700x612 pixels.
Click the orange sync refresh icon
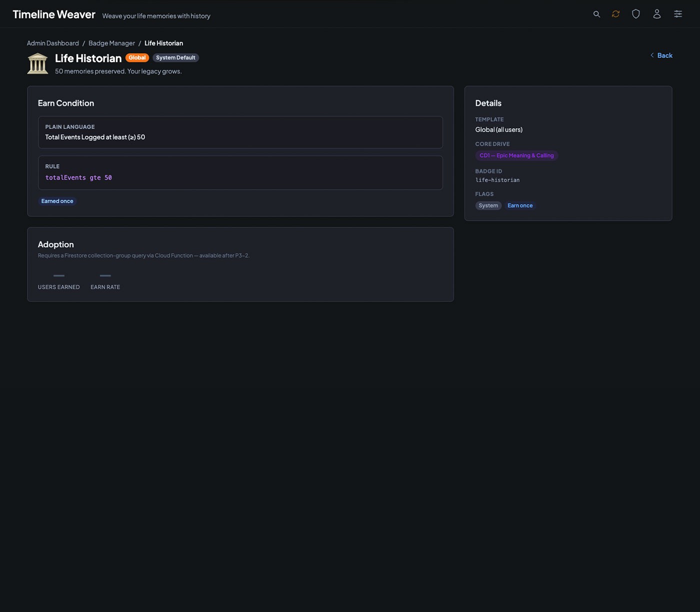[615, 14]
